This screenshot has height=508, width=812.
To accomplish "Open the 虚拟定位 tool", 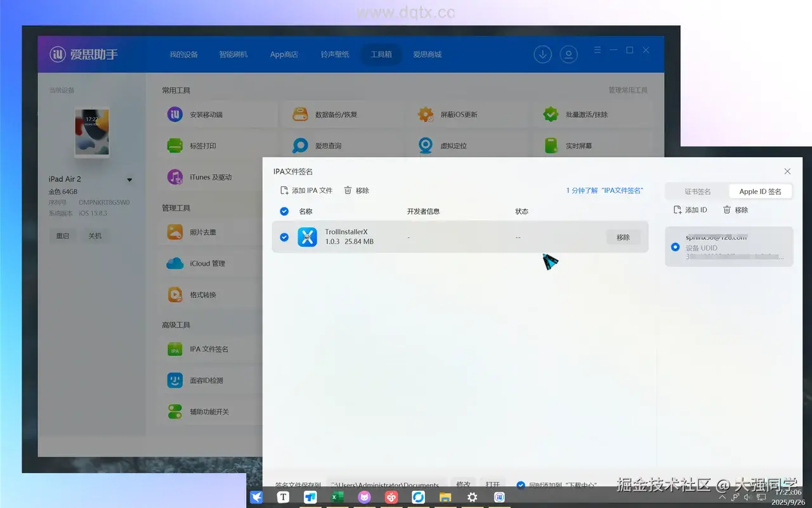I will (x=469, y=146).
